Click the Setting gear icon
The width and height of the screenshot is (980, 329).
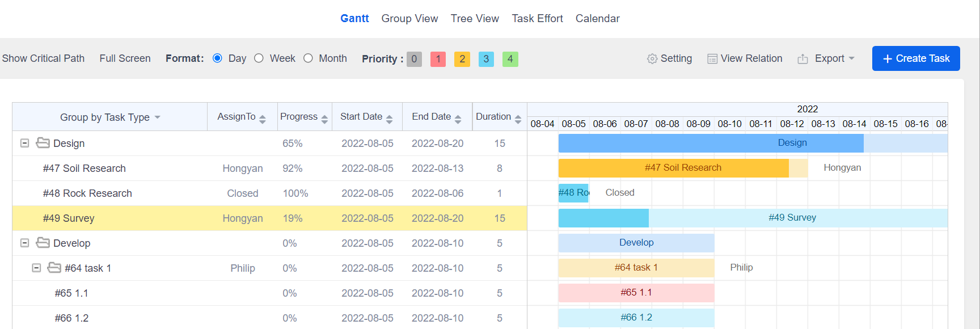click(x=652, y=59)
